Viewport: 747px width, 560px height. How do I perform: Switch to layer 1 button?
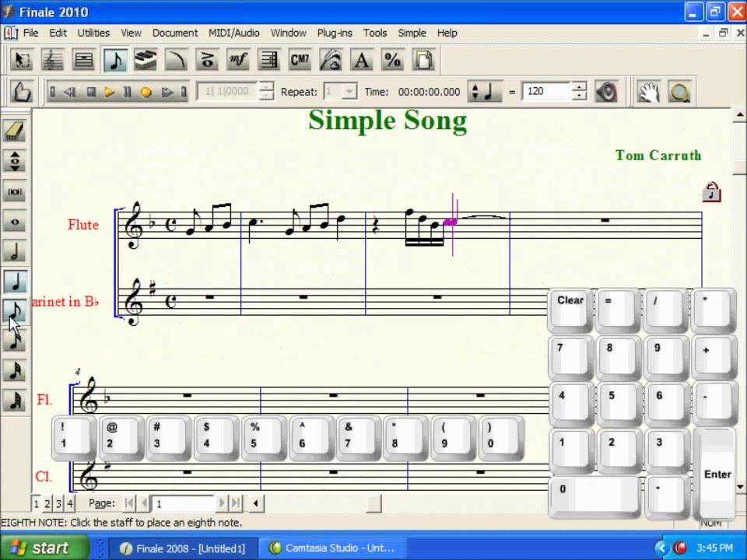37,503
